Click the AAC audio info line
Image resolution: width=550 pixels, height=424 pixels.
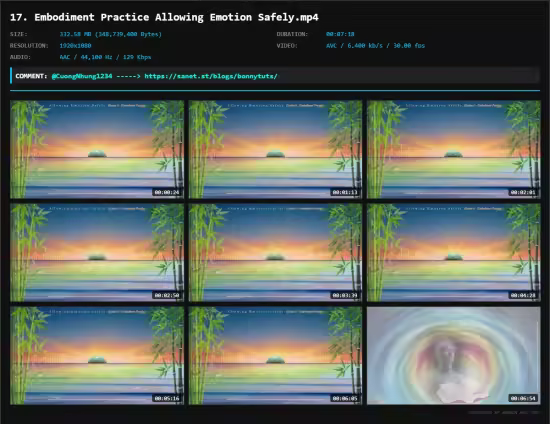point(105,57)
